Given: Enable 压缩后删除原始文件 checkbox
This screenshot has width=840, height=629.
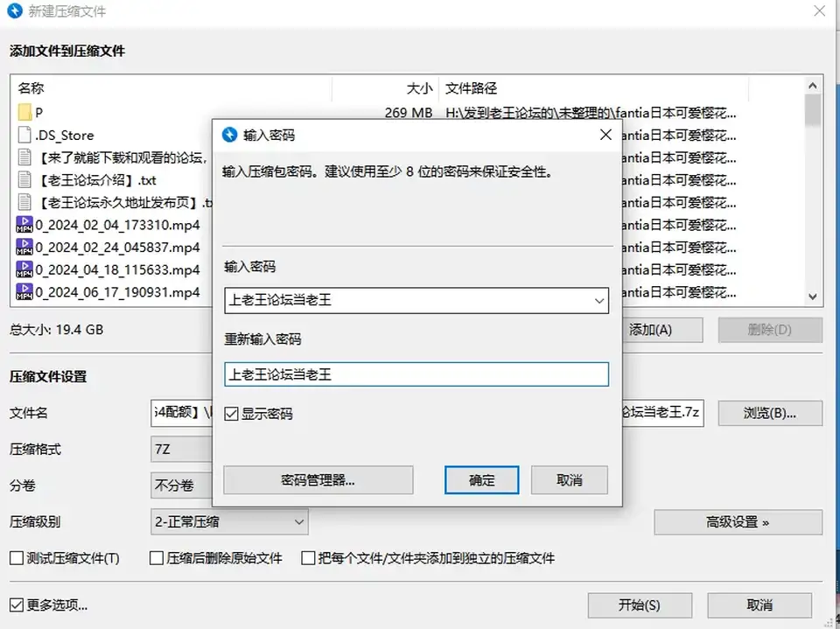Looking at the screenshot, I should (157, 558).
